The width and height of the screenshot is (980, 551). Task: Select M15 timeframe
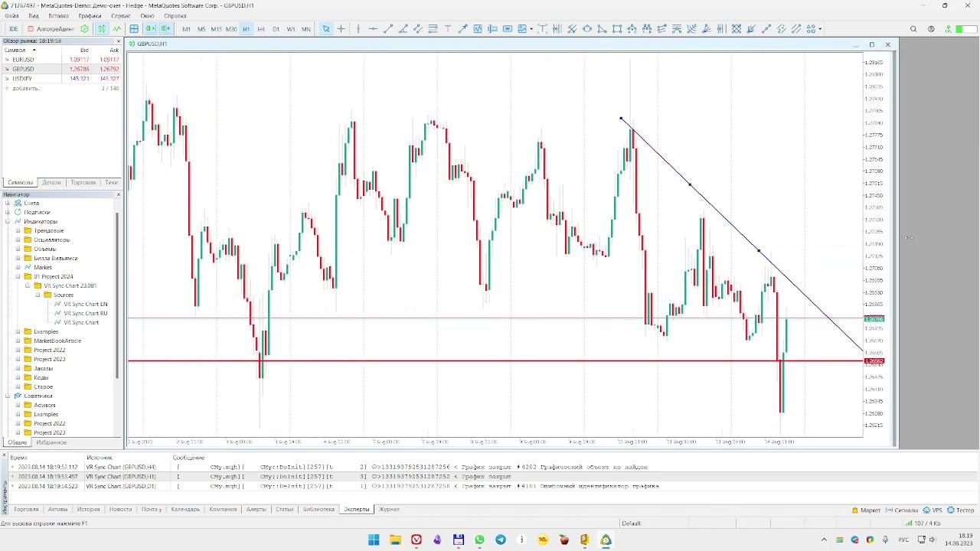216,29
